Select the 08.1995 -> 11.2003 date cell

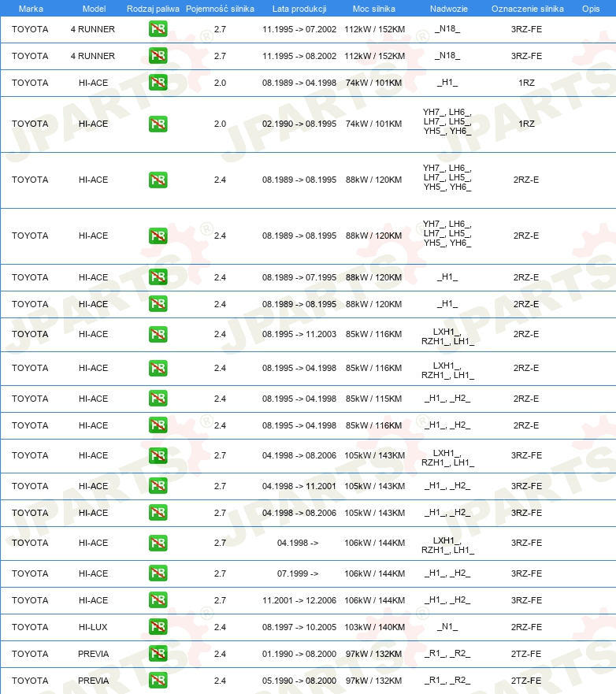(299, 334)
